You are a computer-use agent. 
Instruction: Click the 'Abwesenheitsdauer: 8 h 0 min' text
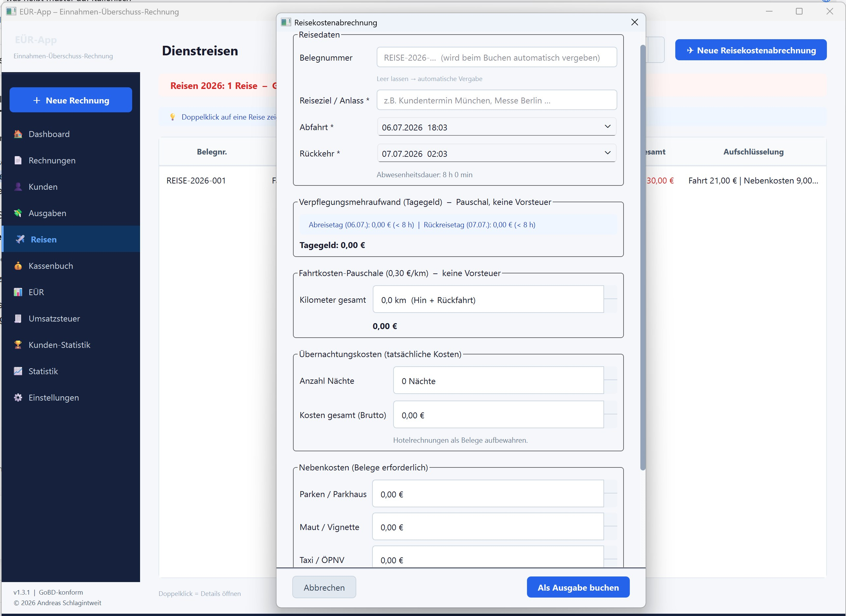[x=424, y=175]
